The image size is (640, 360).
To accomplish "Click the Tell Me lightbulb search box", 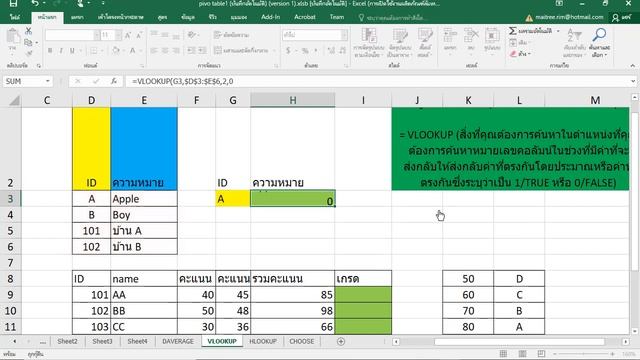I will (393, 18).
